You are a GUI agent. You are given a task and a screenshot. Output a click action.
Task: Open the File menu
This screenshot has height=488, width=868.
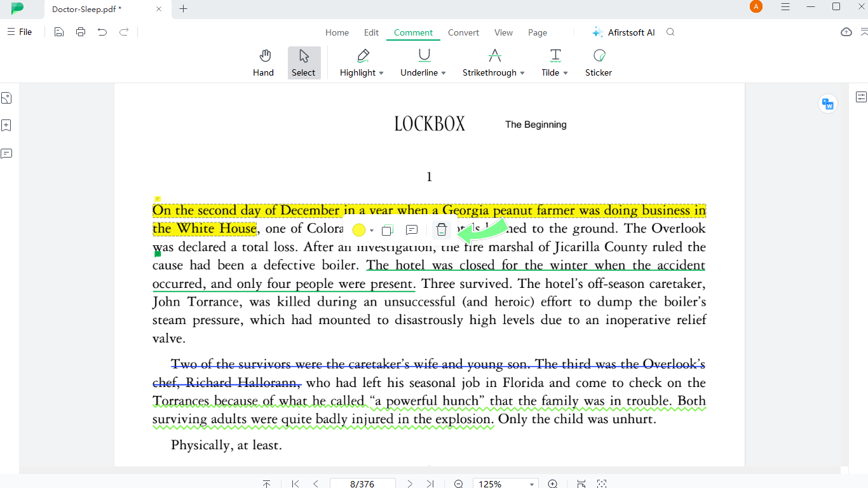20,32
